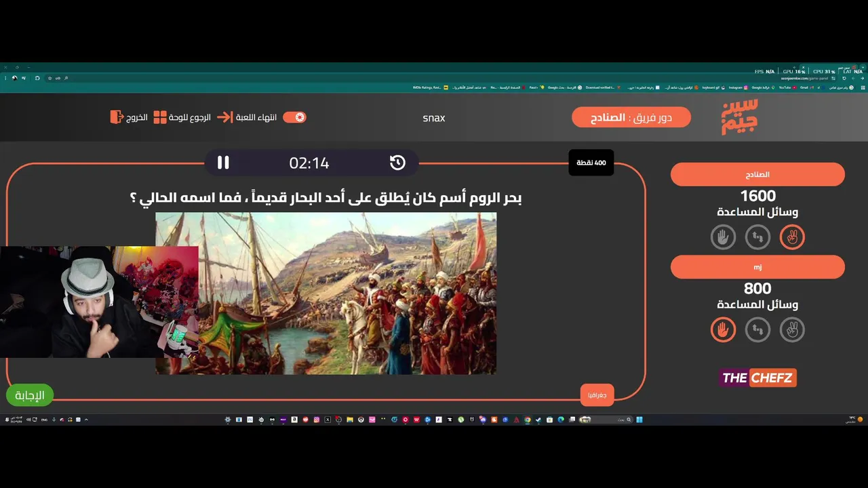The image size is (868, 488).
Task: Open the taskbar settings gear icon
Action: click(227, 420)
